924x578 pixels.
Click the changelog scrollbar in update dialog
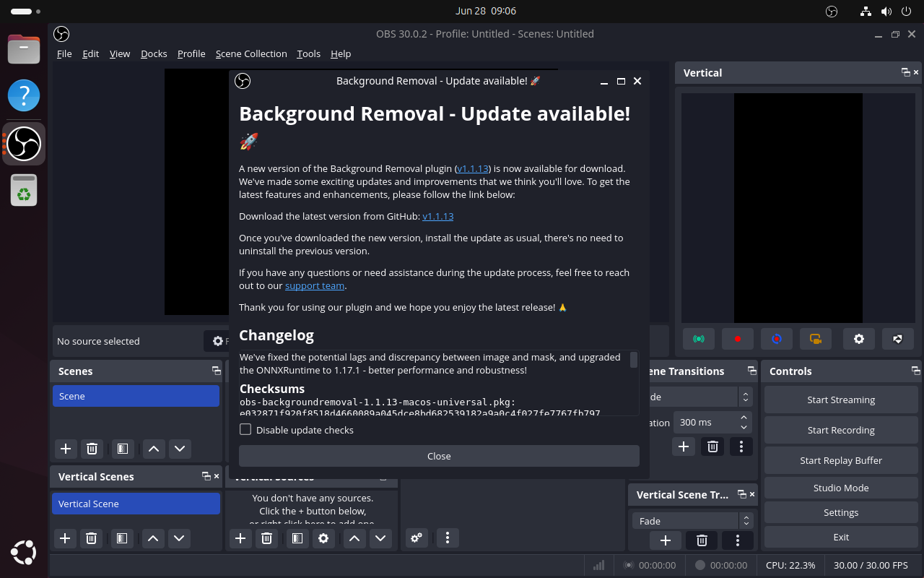(634, 360)
